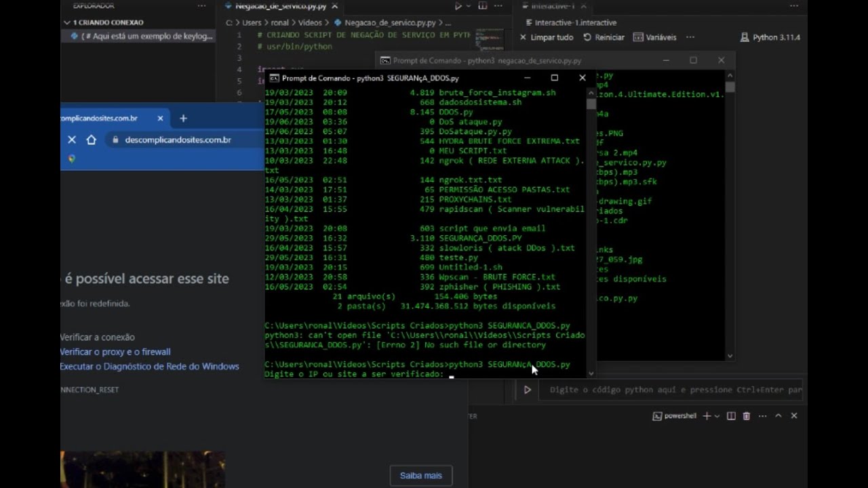Click Executar o Diagnóstico de Rede link
This screenshot has height=488, width=868.
click(149, 367)
